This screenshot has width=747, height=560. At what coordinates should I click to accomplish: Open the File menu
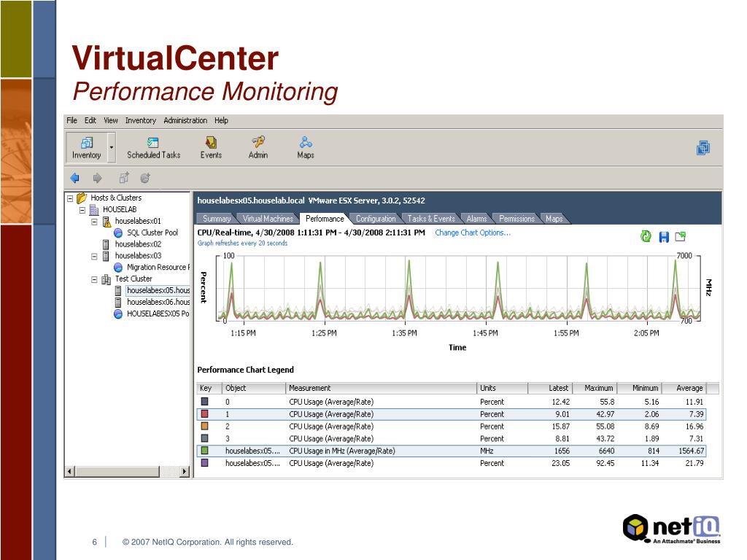(x=71, y=120)
